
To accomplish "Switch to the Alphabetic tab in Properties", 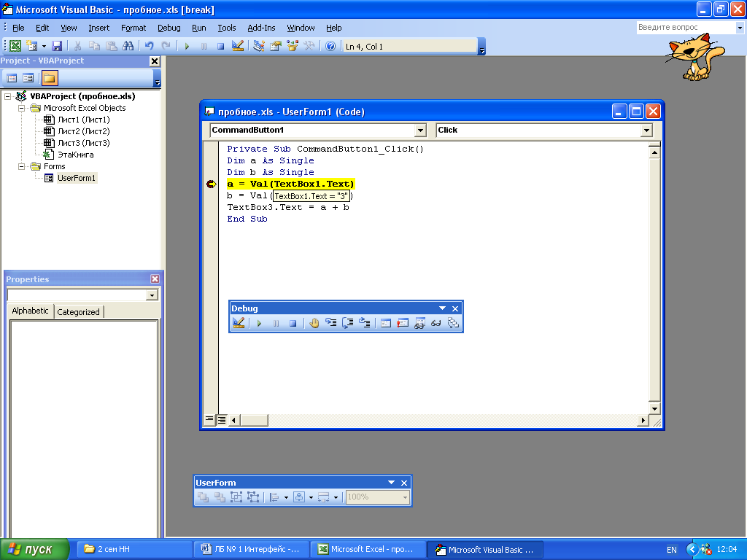I will tap(30, 311).
